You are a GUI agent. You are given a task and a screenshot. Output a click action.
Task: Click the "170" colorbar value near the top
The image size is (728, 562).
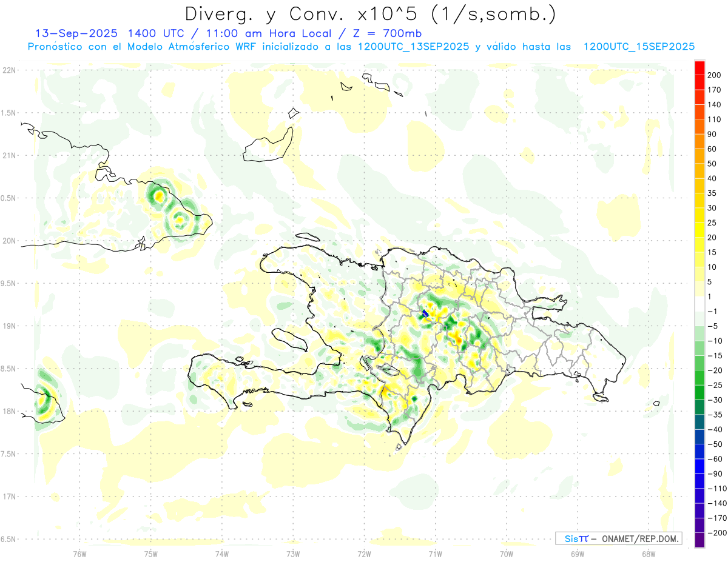coord(714,90)
